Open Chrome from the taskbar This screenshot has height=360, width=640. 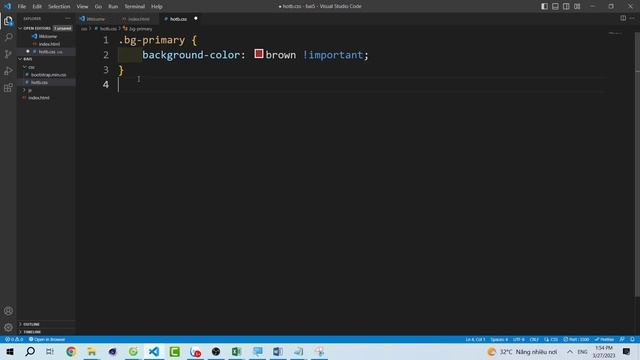[x=71, y=351]
